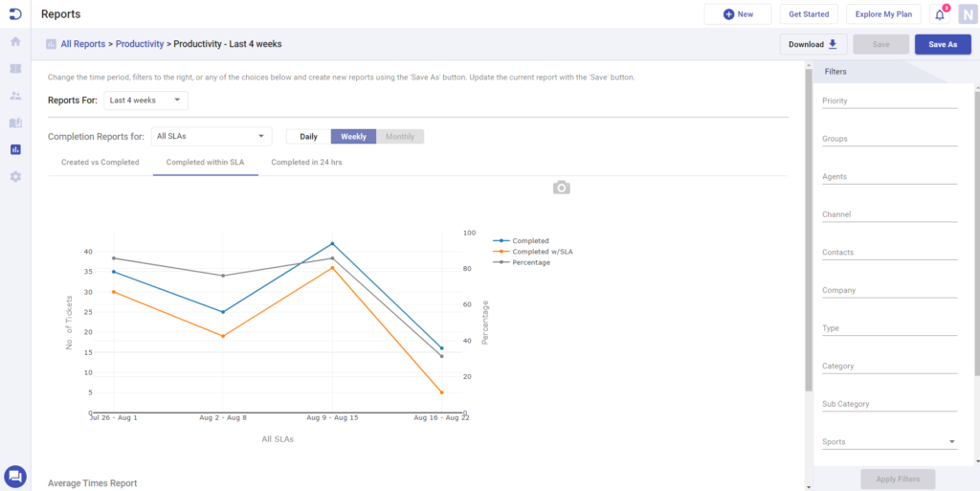Click the Channel filter field
980x491 pixels.
(889, 214)
